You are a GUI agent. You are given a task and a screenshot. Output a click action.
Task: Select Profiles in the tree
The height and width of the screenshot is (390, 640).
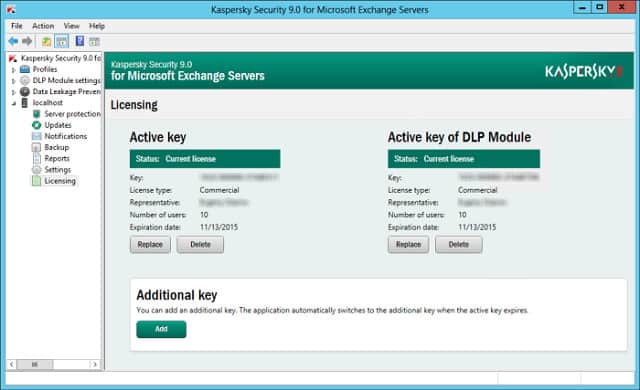[45, 69]
